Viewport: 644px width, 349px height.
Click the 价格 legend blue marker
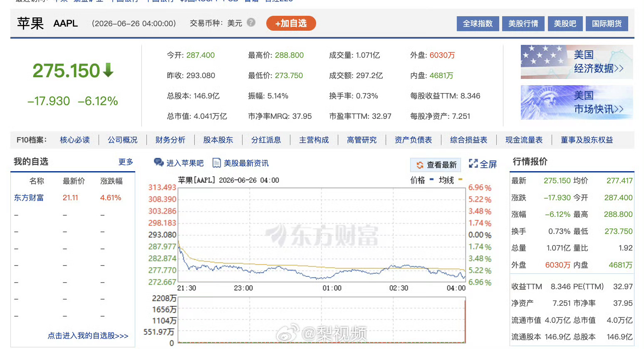click(432, 180)
